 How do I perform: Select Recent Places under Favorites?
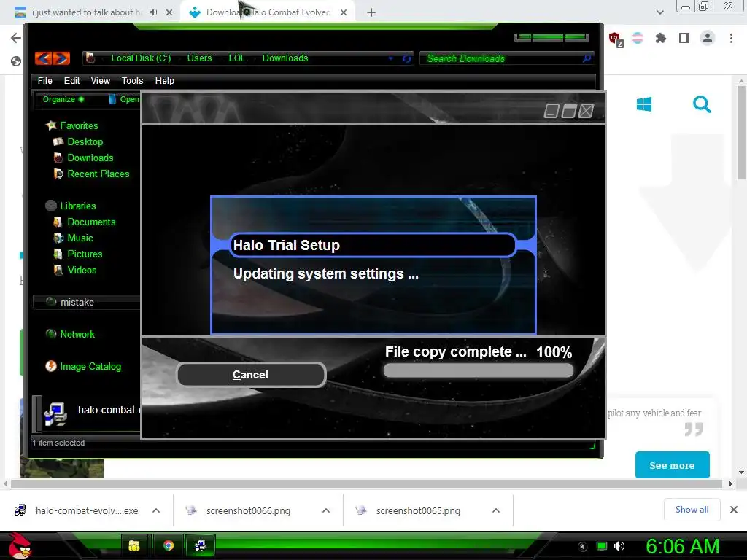[91, 174]
